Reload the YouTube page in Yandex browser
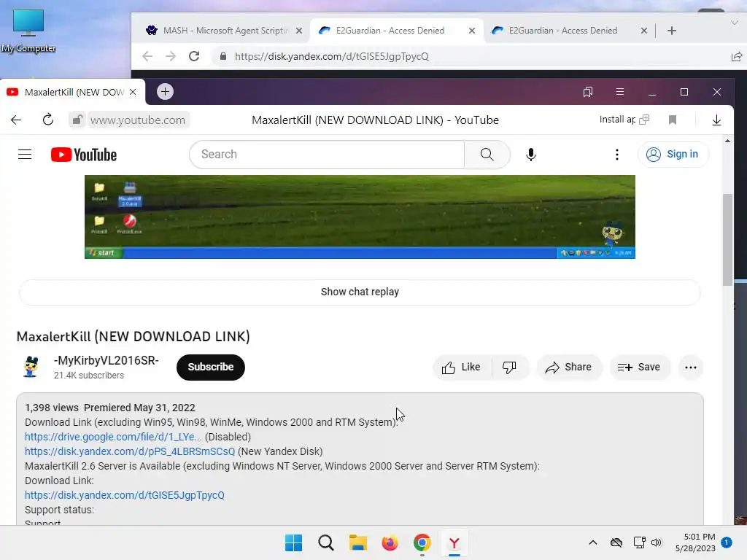The height and width of the screenshot is (560, 747). [47, 120]
